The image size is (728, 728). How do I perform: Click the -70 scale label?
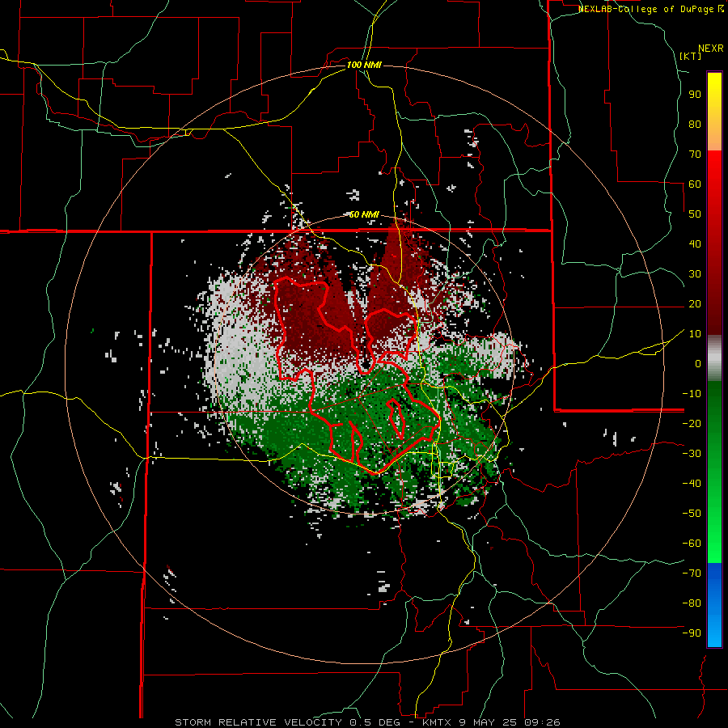(692, 574)
